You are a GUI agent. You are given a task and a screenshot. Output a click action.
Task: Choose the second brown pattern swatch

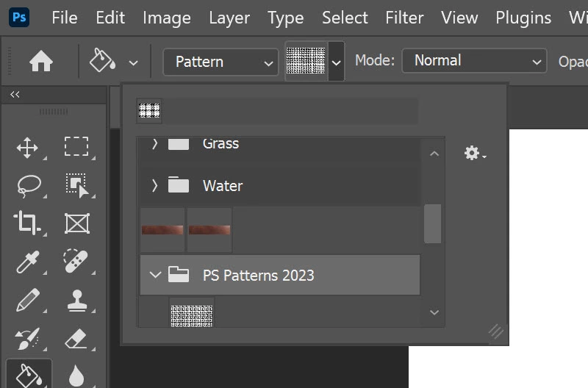coord(209,230)
